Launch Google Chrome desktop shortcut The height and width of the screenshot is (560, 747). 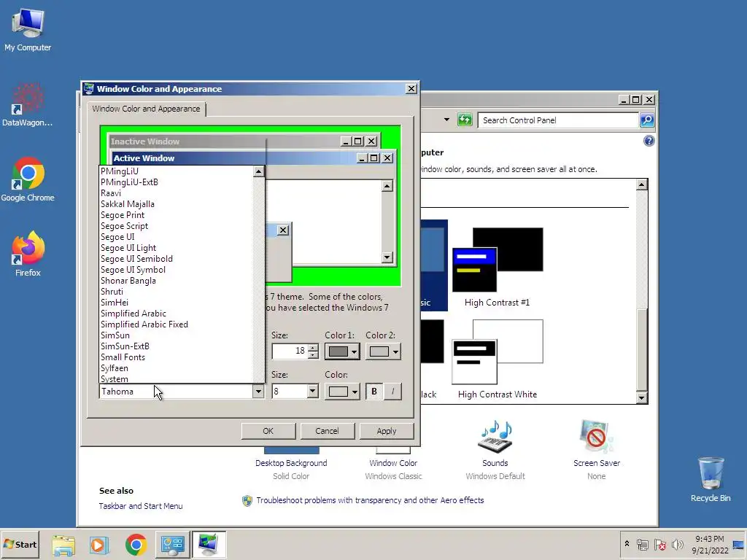coord(28,179)
